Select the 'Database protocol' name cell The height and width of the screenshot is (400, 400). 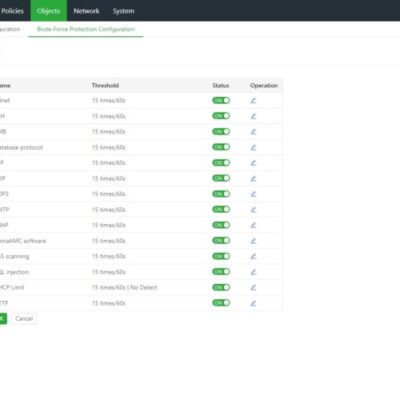[x=21, y=147]
